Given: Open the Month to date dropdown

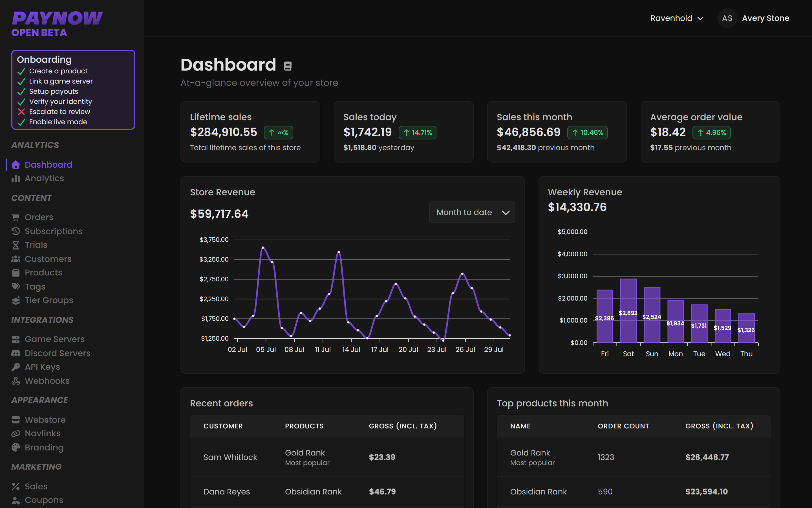Looking at the screenshot, I should point(472,212).
